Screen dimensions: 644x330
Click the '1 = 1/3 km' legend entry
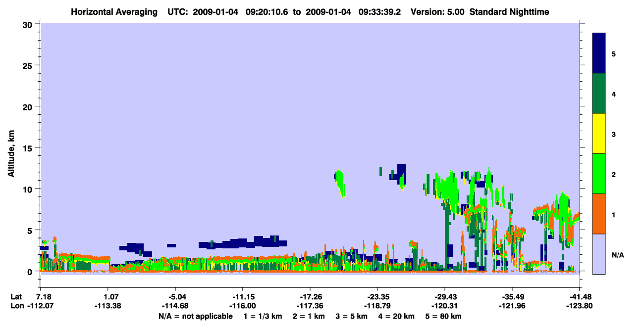tap(263, 316)
